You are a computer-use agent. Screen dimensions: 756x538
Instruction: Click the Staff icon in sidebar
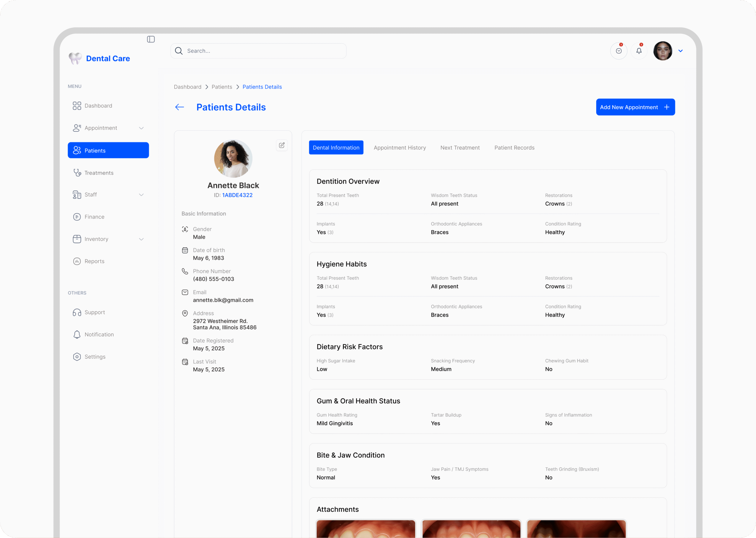click(x=77, y=195)
